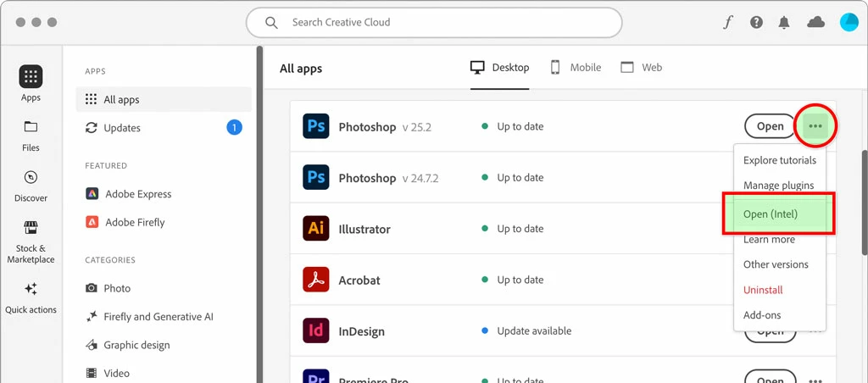
Task: Click the Adobe Express icon
Action: (92, 194)
